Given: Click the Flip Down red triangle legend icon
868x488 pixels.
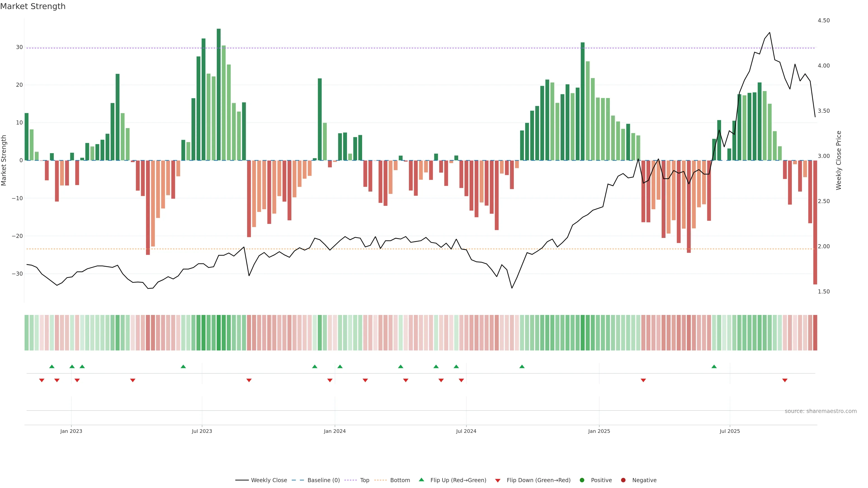Looking at the screenshot, I should (498, 481).
